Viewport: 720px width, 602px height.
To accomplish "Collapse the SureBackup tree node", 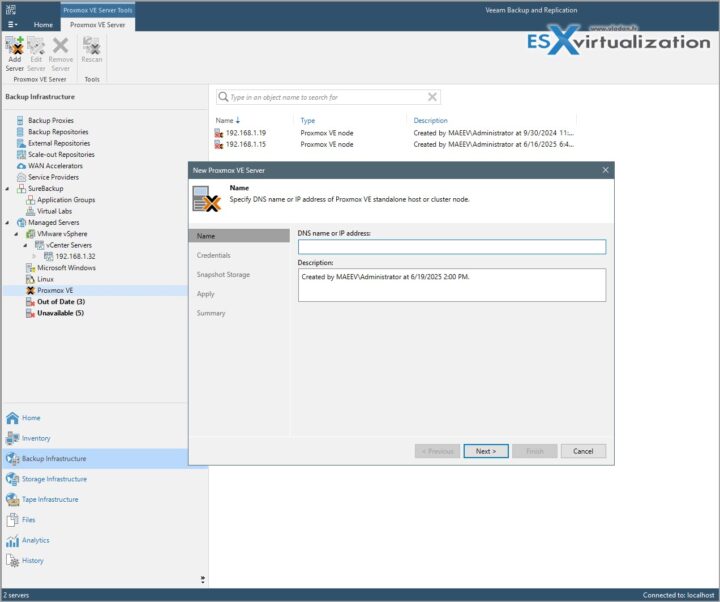I will (9, 189).
